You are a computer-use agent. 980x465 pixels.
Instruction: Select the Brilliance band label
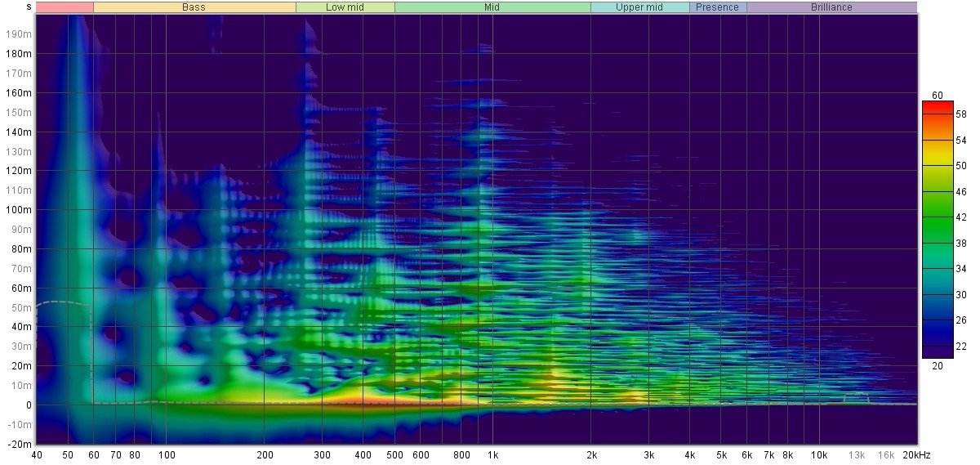(831, 7)
